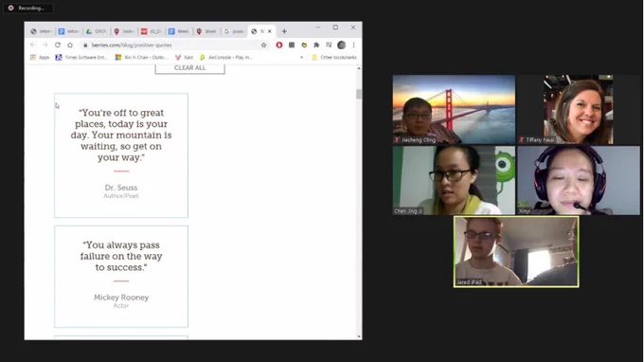Select Xinyi's video tile
644x362 pixels.
pos(579,180)
